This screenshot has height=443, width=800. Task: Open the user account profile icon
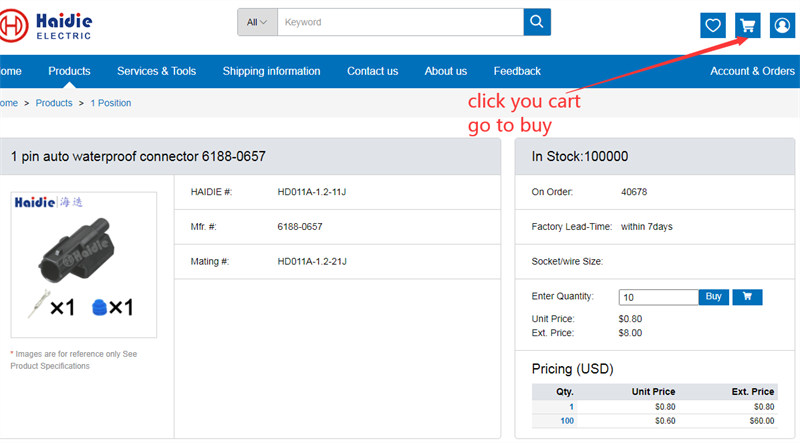(x=781, y=26)
